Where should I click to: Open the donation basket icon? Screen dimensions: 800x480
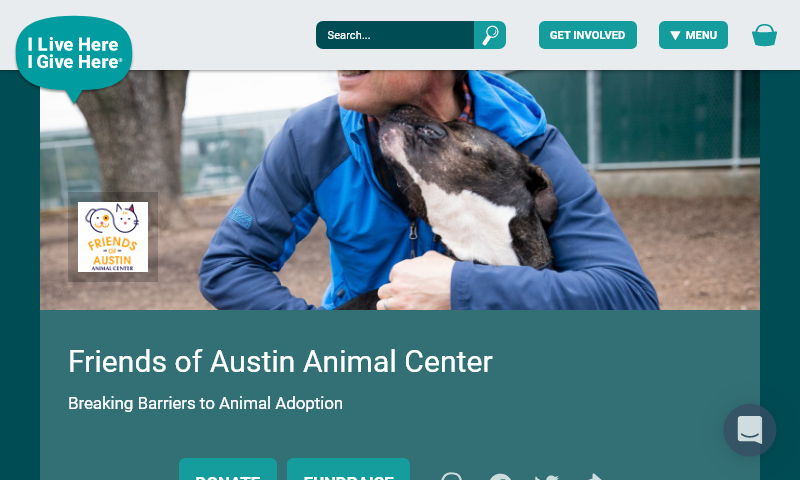(764, 35)
